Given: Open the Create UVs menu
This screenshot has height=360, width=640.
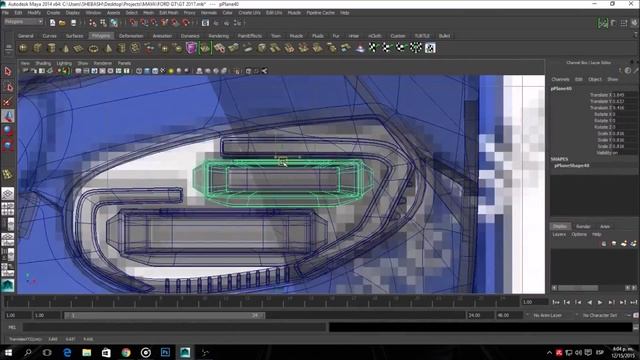Looking at the screenshot, I should pos(249,13).
